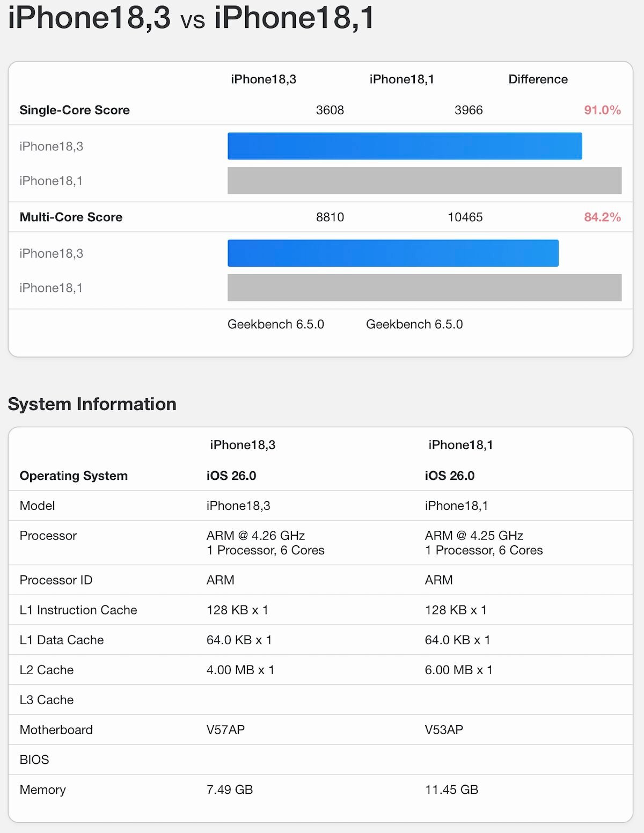Screen dimensions: 644x833
Task: Click Processor ID ARM value for iPhone18,1
Action: pyautogui.click(x=439, y=580)
